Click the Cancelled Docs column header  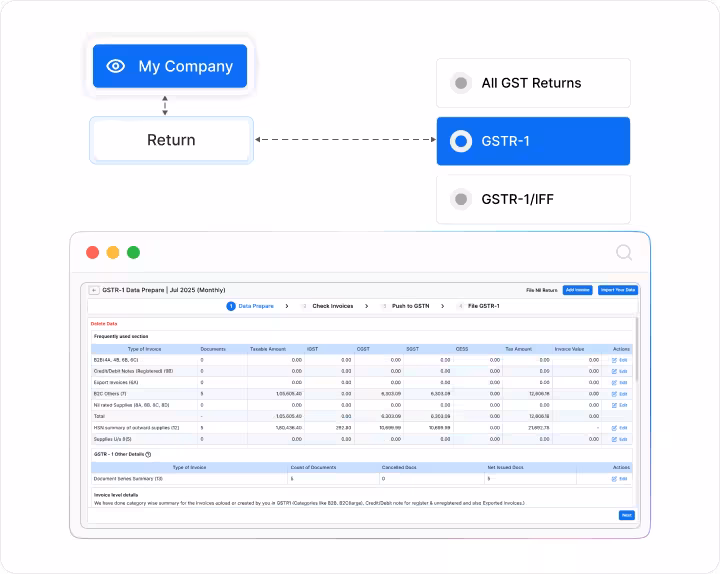coord(399,467)
